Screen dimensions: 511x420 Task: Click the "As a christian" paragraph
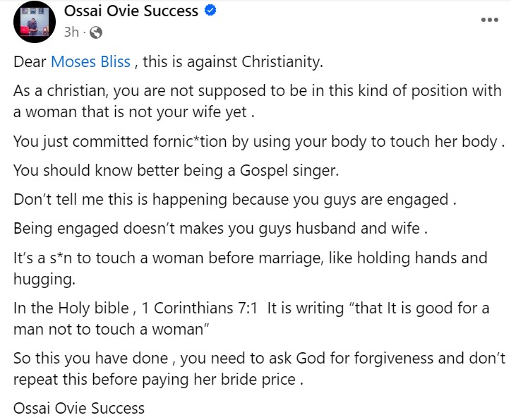pyautogui.click(x=258, y=101)
